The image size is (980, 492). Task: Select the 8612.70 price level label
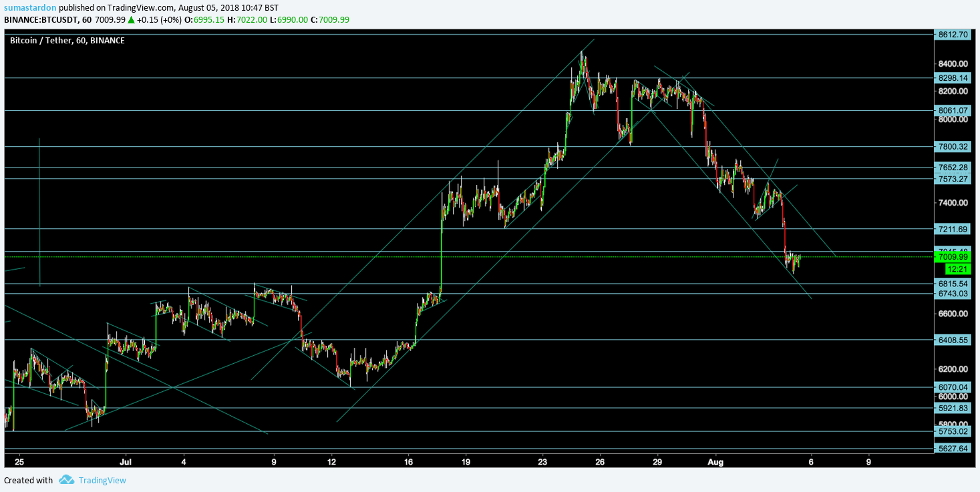(953, 34)
